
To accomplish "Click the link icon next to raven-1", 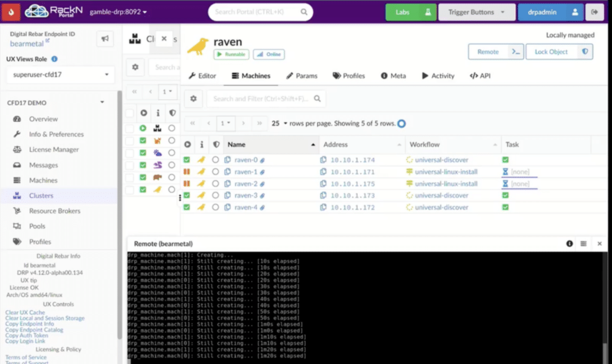I will 262,172.
